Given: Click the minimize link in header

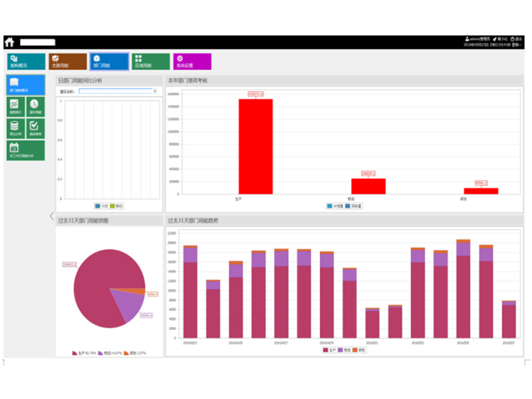Looking at the screenshot, I should tap(501, 39).
